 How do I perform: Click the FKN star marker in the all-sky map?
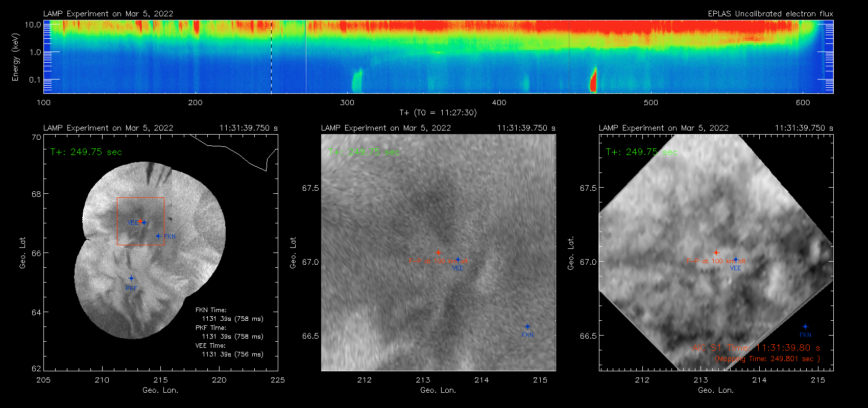158,236
